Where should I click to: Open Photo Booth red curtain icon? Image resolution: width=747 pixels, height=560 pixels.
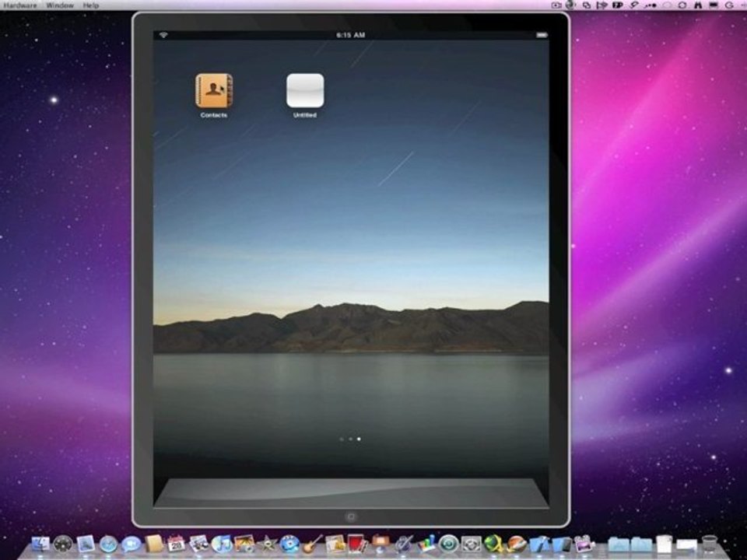tap(357, 544)
